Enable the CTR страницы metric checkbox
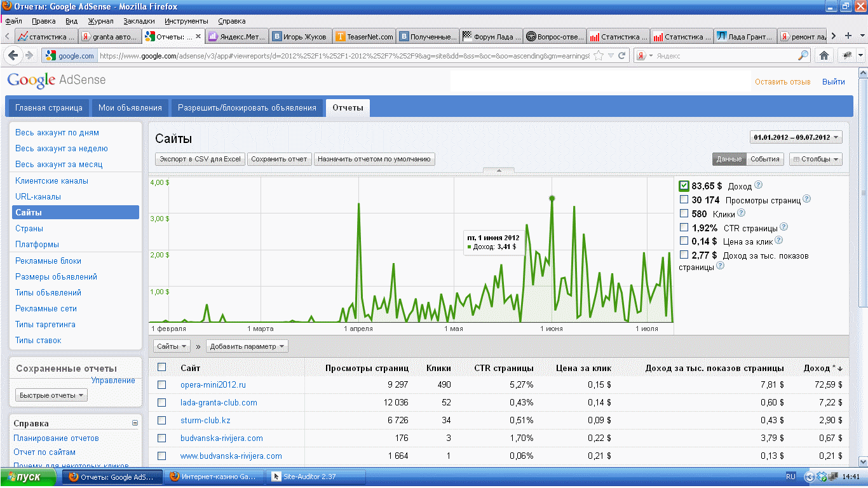This screenshot has height=488, width=868. pyautogui.click(x=684, y=227)
